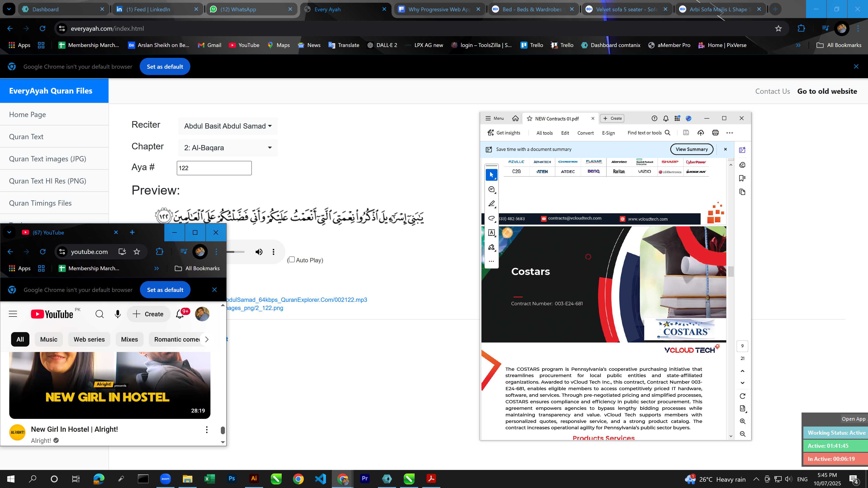Enable the Auto Play checkbox
The width and height of the screenshot is (868, 488).
(292, 259)
